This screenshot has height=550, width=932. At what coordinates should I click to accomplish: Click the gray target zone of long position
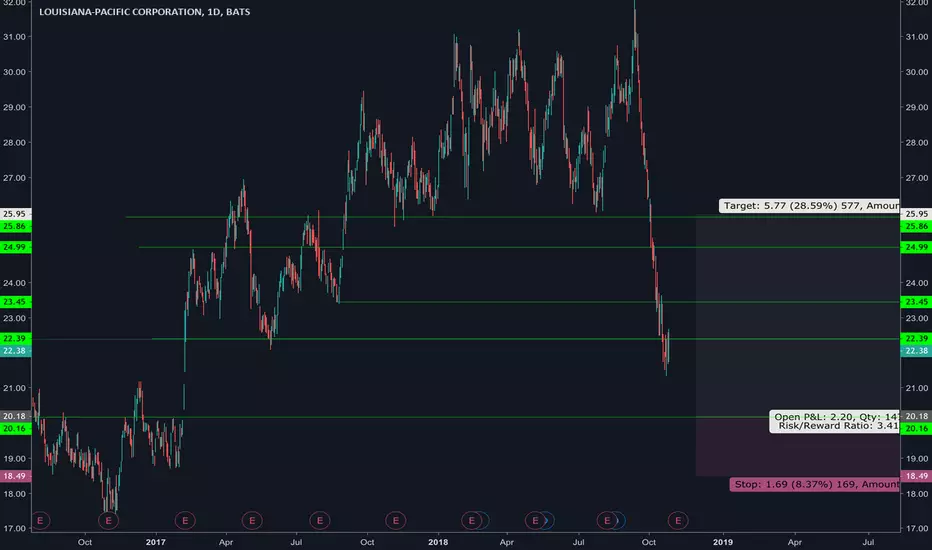[797, 317]
